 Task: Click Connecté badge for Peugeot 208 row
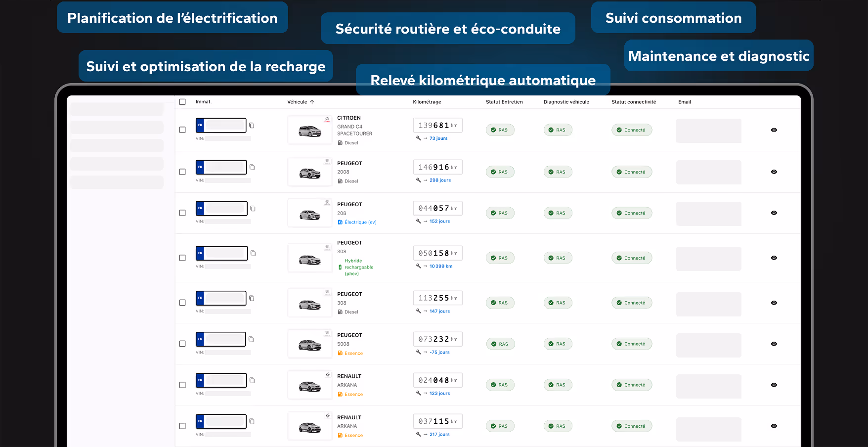(632, 213)
